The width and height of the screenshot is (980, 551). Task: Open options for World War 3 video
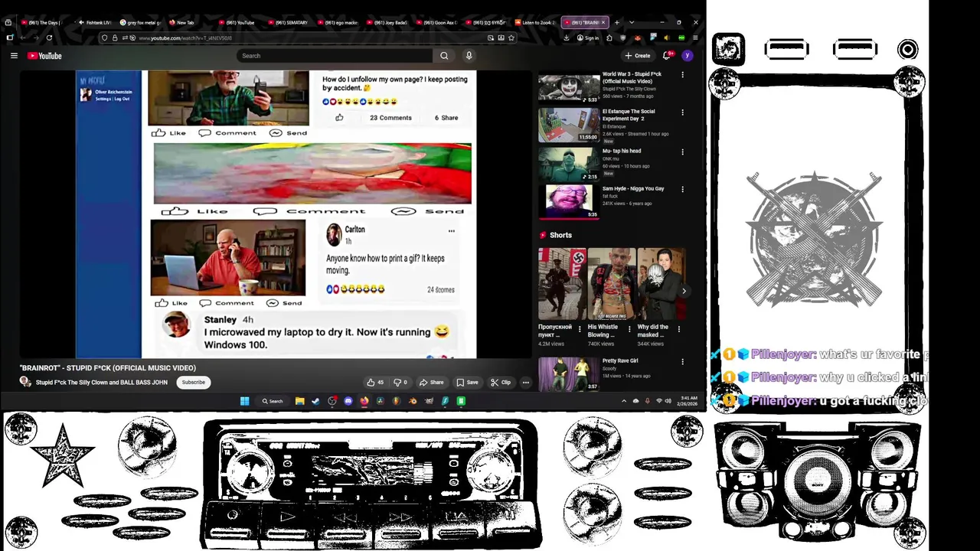point(682,75)
